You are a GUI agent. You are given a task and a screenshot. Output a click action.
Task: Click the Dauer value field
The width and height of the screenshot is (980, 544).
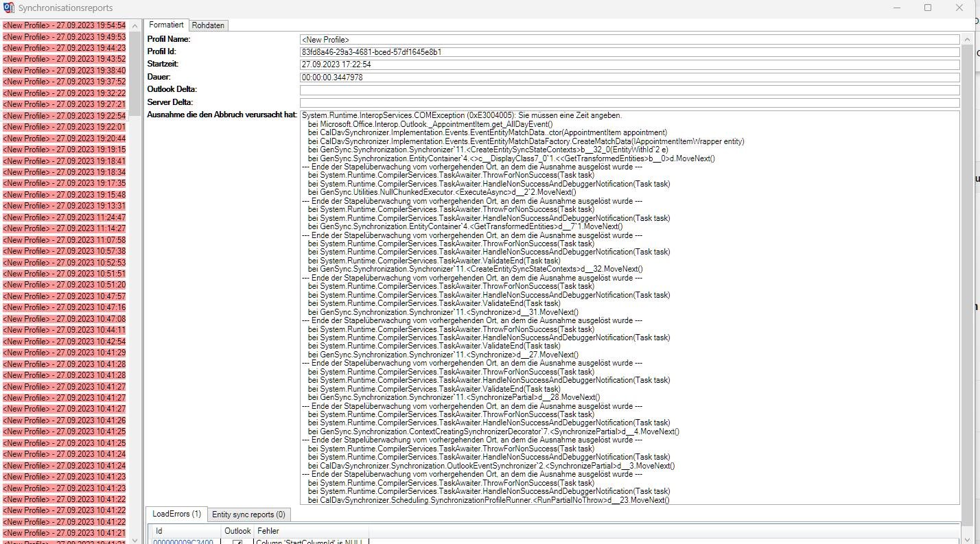click(x=629, y=78)
